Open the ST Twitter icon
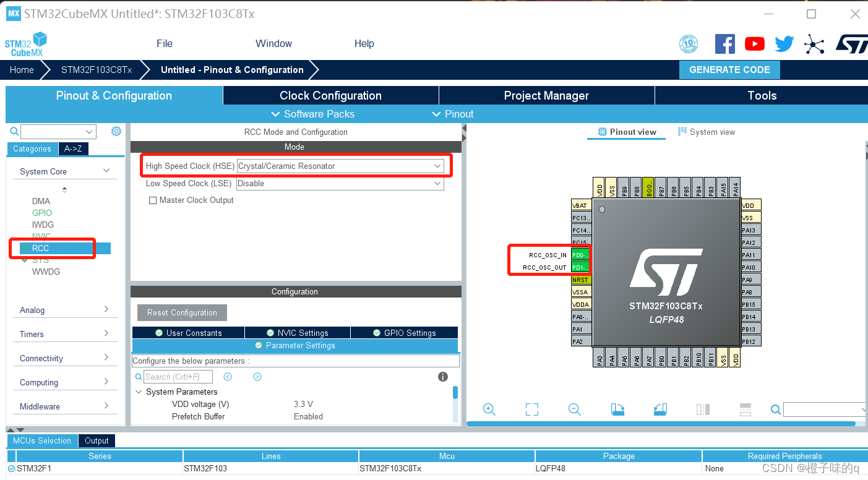The height and width of the screenshot is (480, 868). pos(784,44)
